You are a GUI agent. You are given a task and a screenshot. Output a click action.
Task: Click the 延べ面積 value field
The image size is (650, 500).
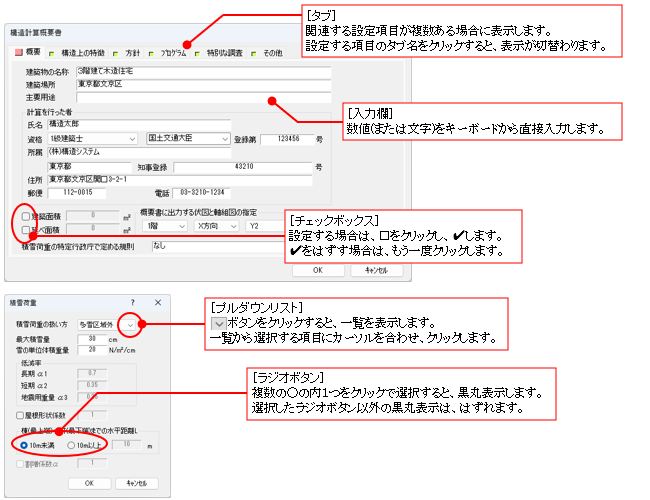coord(93,228)
